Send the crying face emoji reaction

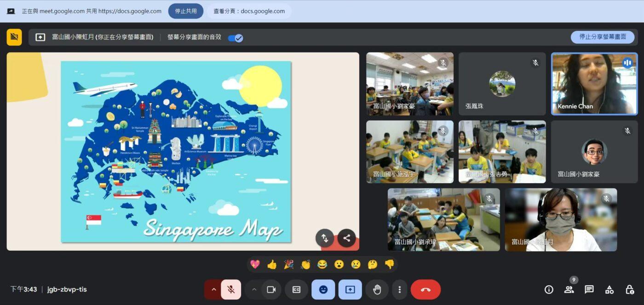[x=356, y=264]
